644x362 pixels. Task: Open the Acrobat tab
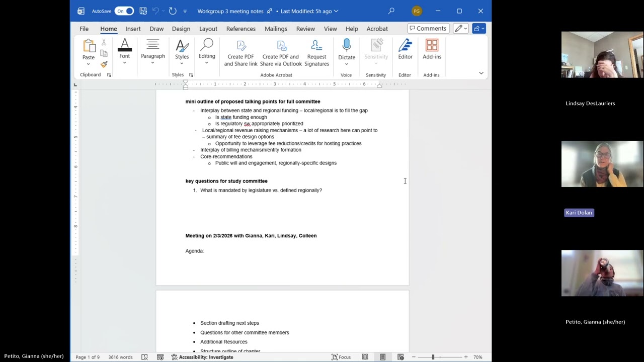tap(377, 29)
